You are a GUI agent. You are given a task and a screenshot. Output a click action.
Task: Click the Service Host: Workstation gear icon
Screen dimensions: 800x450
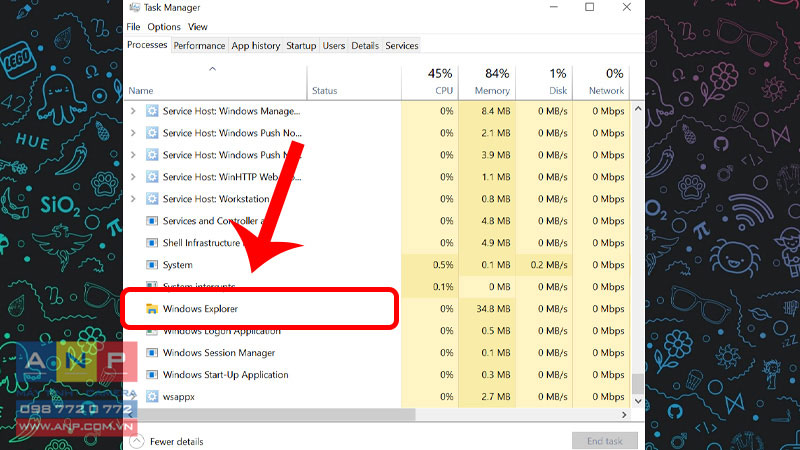(152, 199)
